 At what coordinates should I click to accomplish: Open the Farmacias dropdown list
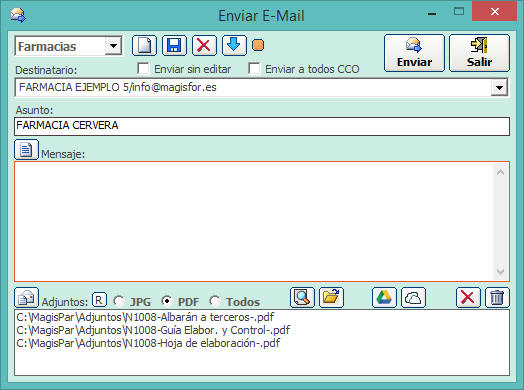(x=113, y=46)
